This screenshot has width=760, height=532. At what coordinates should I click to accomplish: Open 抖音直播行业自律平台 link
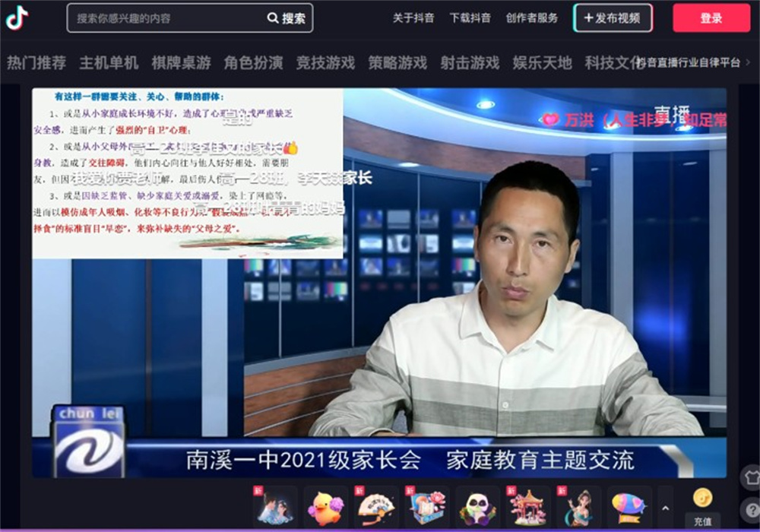[689, 62]
